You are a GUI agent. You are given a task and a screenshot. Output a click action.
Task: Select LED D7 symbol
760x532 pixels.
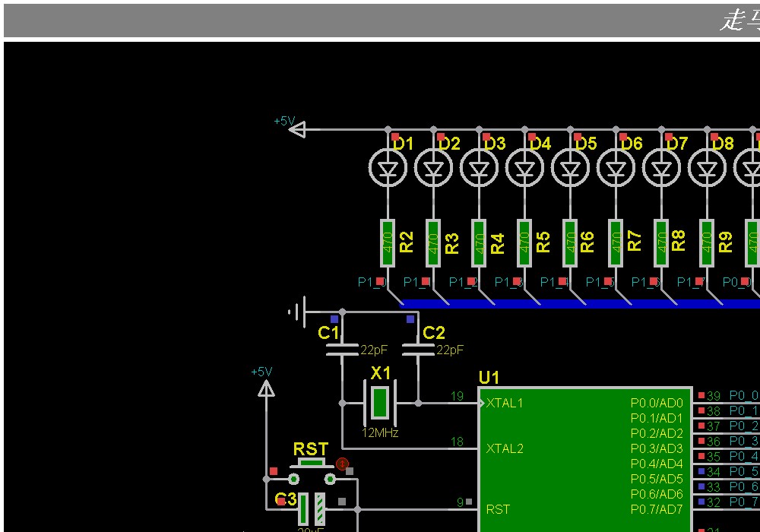661,168
